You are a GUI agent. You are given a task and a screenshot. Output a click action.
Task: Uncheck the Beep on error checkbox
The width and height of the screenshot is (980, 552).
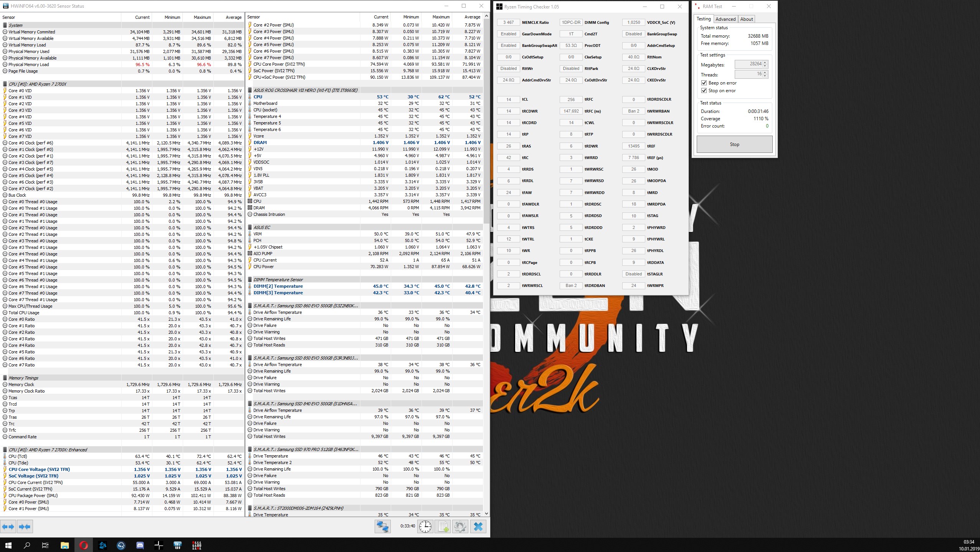(x=704, y=83)
